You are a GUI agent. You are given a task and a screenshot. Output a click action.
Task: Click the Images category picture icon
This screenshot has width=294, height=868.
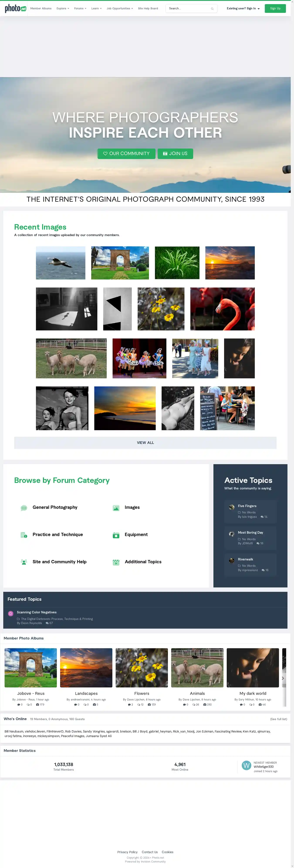click(x=116, y=508)
